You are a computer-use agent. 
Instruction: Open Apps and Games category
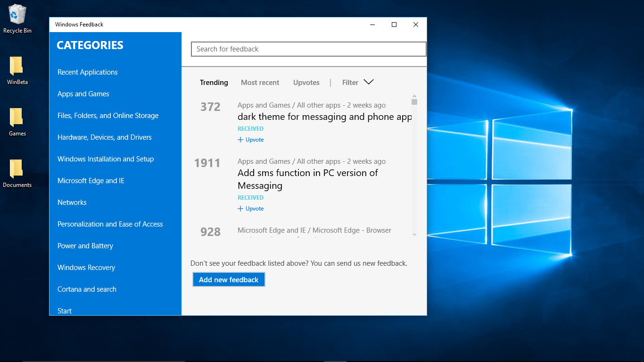[83, 94]
